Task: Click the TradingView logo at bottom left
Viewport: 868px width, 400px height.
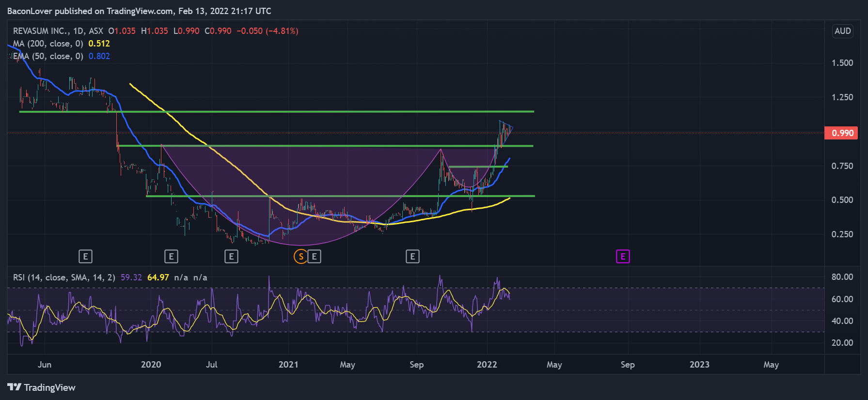Action: tap(42, 387)
